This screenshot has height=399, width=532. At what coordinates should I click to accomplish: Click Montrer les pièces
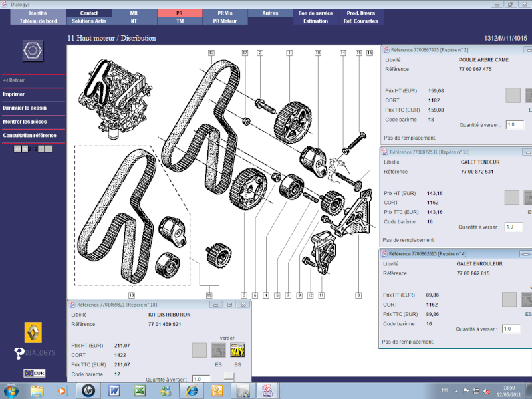25,122
